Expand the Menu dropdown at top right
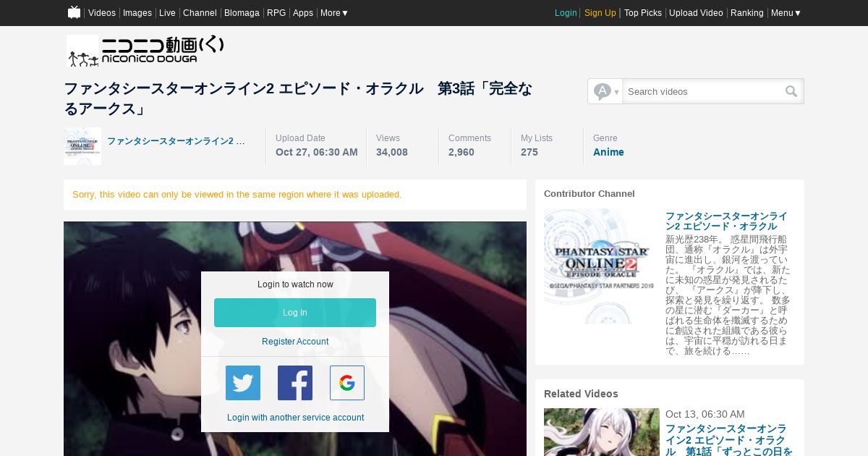 (x=786, y=13)
